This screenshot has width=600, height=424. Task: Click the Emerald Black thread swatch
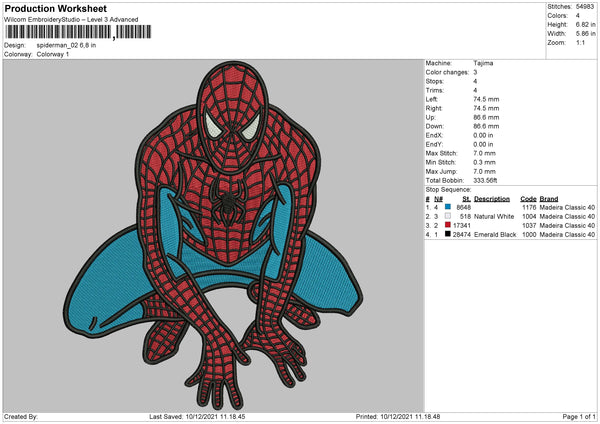coord(448,234)
